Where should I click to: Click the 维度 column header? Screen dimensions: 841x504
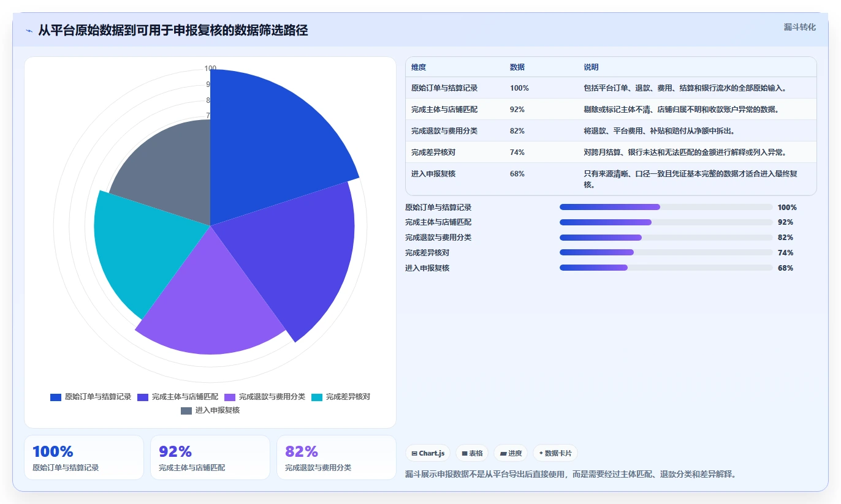(419, 67)
